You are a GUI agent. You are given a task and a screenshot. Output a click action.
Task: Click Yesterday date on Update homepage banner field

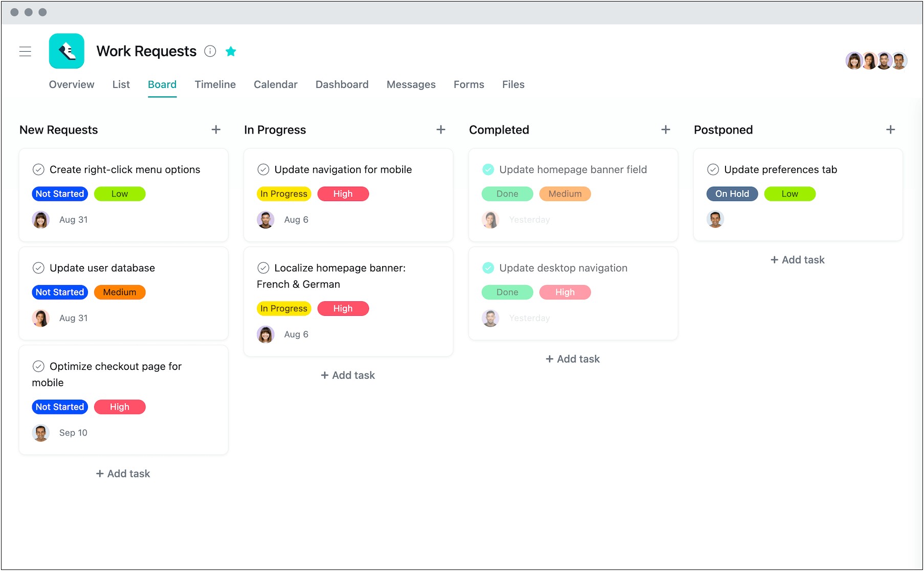point(530,219)
